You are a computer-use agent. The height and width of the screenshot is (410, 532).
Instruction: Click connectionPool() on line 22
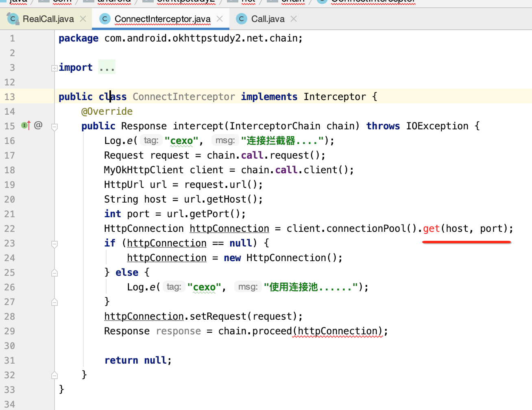(372, 229)
